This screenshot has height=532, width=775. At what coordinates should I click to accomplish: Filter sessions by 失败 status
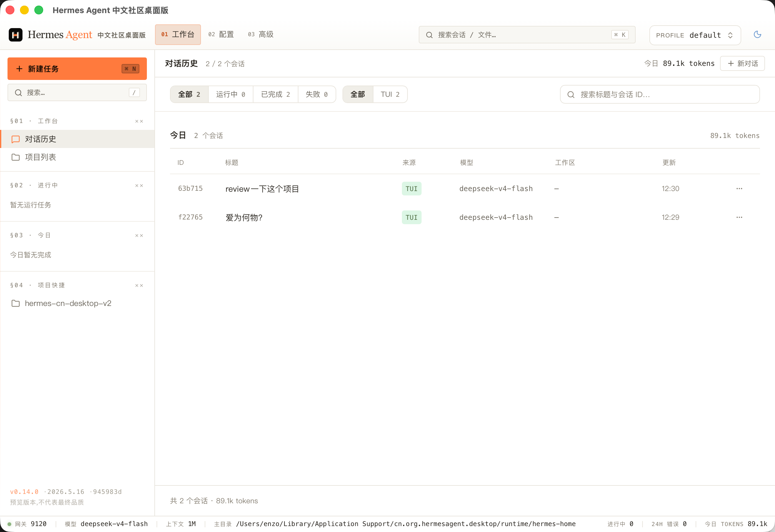click(317, 94)
